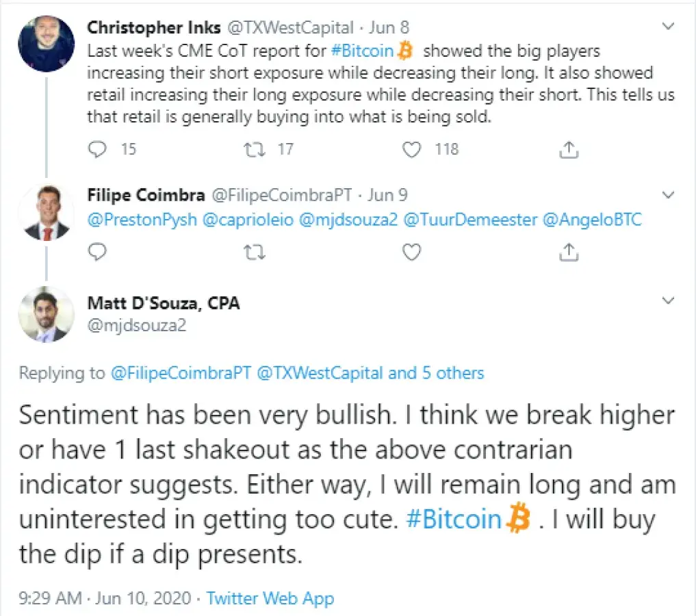The height and width of the screenshot is (616, 696).
Task: Expand the menu chevron on Filipe Coimbra's tweet
Action: tap(669, 195)
